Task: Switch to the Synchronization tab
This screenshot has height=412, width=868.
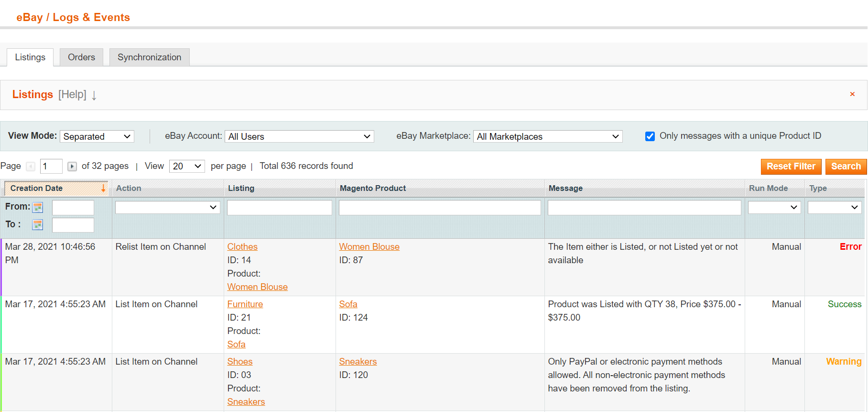Action: [x=150, y=57]
